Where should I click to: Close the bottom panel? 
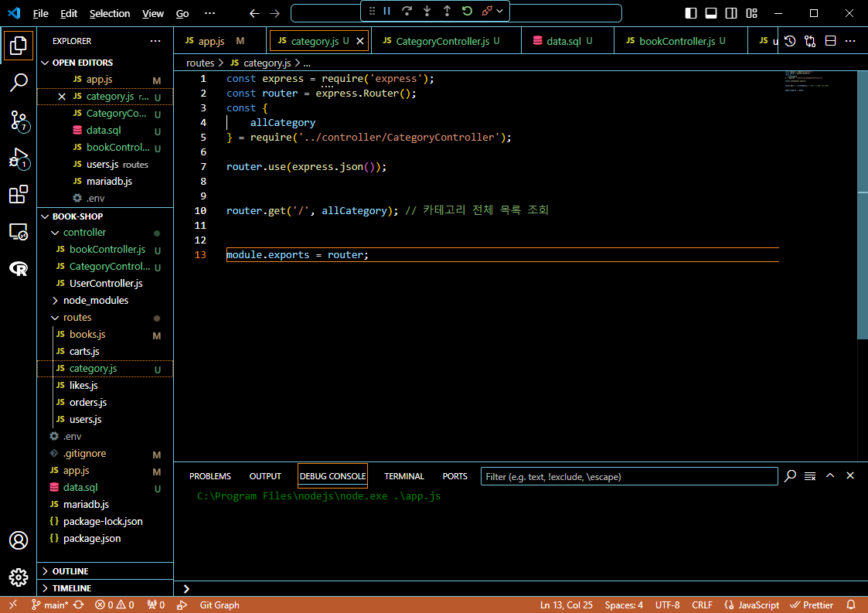pos(850,475)
